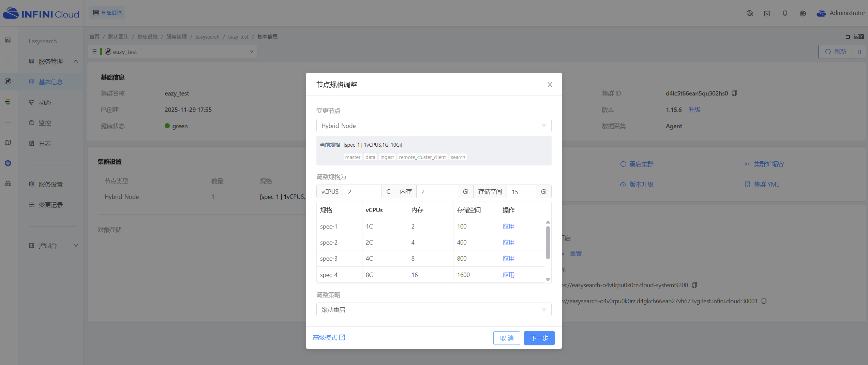Close the 节点规格调整 dialog
The image size is (868, 365).
coord(550,85)
